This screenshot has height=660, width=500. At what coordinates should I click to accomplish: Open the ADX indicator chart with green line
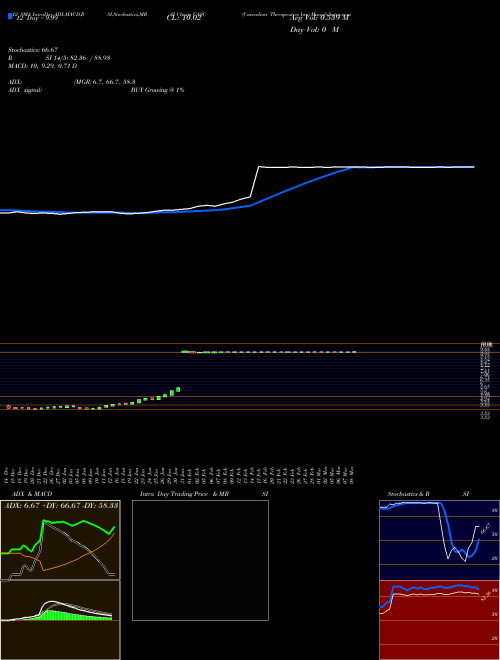click(x=60, y=540)
